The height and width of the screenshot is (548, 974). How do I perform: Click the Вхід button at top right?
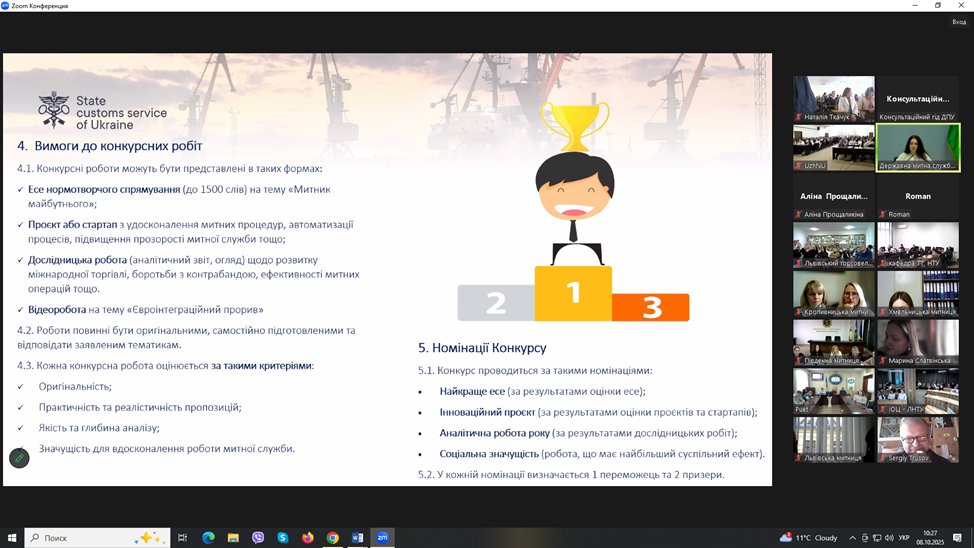coord(959,20)
